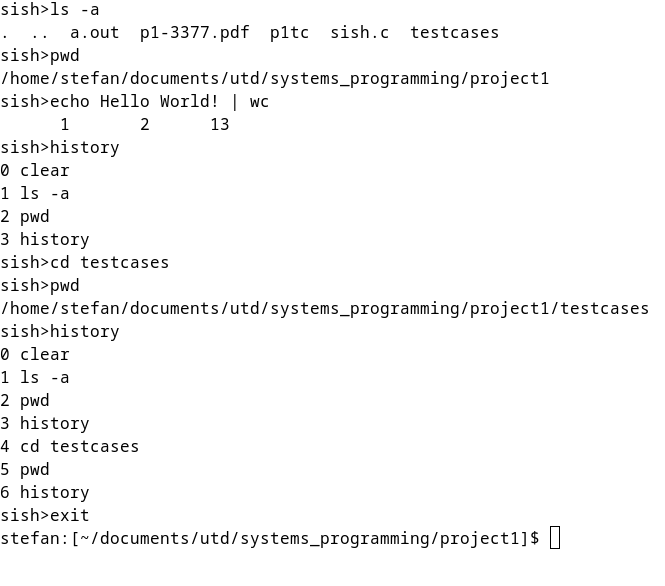This screenshot has width=665, height=586.
Task: Click the '6 history' history entry
Action: point(45,492)
